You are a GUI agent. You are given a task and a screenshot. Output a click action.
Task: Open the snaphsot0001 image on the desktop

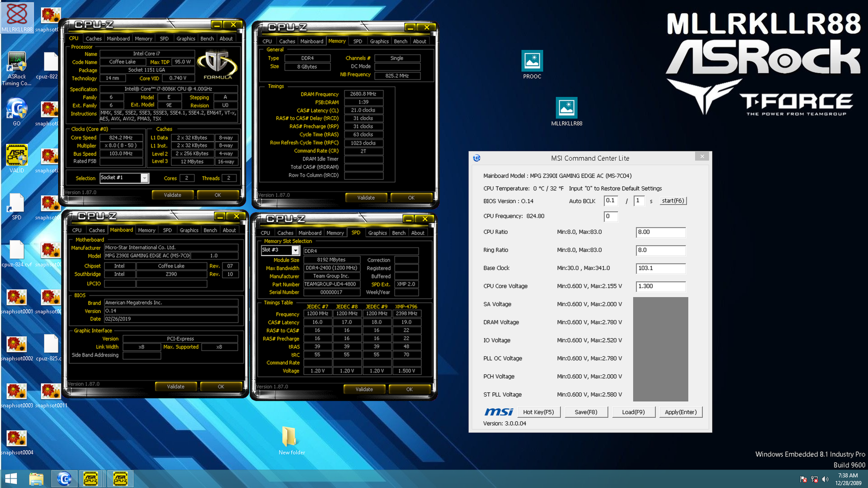point(17,301)
